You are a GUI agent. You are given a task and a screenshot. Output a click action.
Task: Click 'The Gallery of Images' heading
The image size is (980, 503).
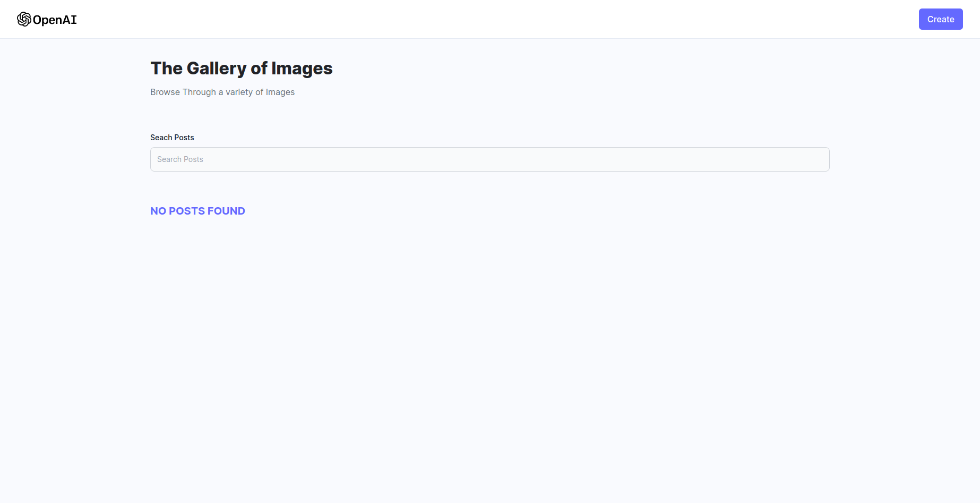pos(242,68)
